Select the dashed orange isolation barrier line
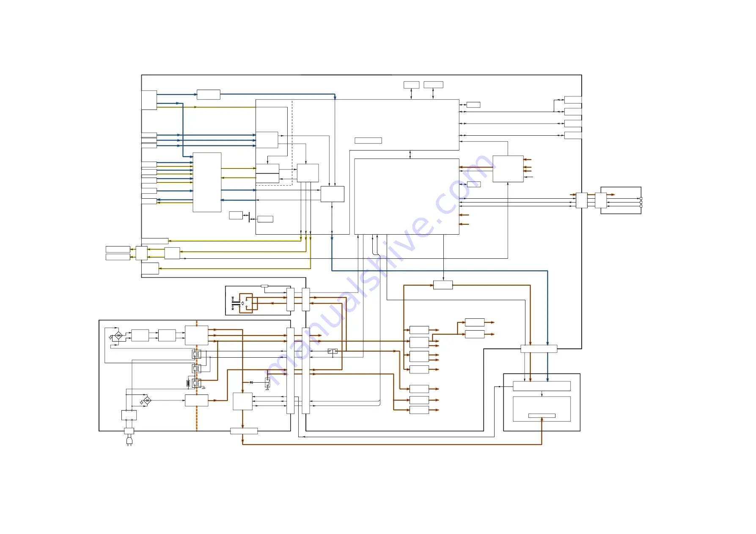This screenshot has height=534, width=756. [197, 376]
